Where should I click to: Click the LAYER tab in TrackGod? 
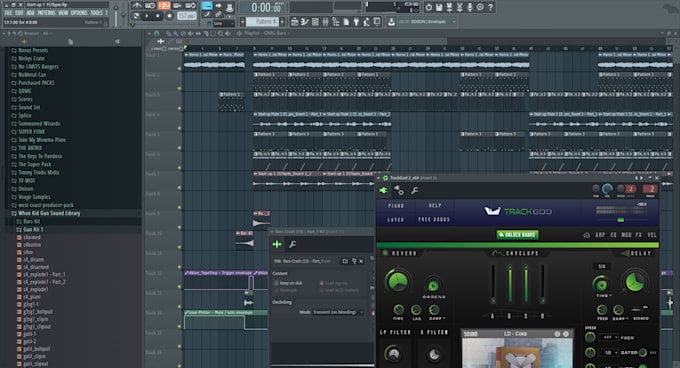[x=396, y=220]
